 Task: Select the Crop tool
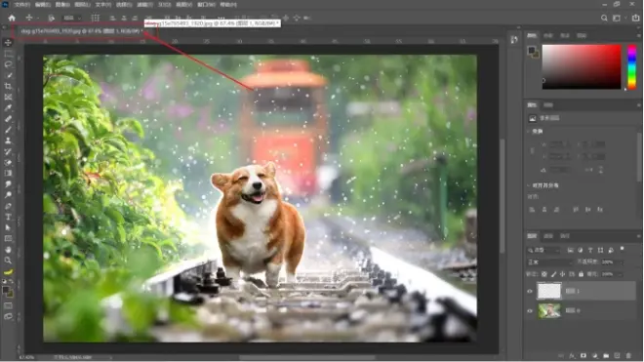tap(8, 86)
